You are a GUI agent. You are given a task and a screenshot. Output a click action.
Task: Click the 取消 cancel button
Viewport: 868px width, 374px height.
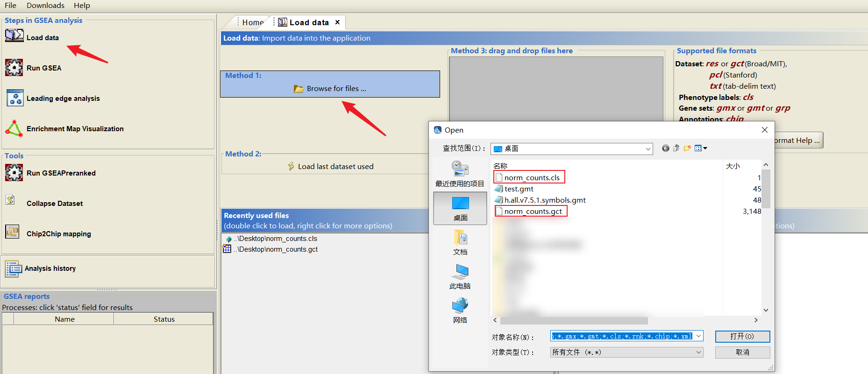click(742, 353)
